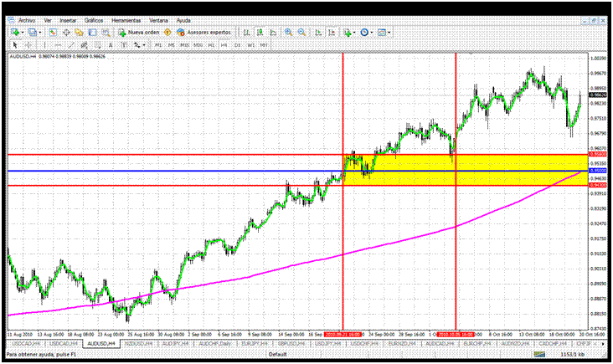Screen dimensions: 613x364
Task: Open the Gráficos menu
Action: (x=94, y=19)
